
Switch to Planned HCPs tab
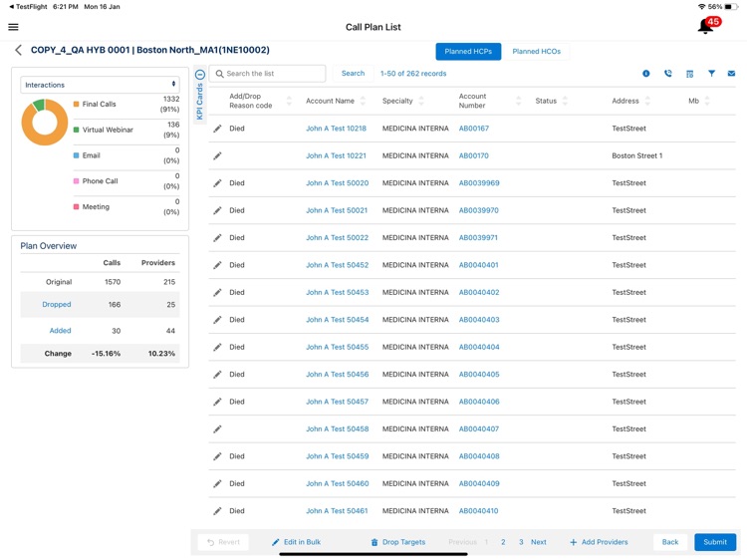pyautogui.click(x=468, y=52)
